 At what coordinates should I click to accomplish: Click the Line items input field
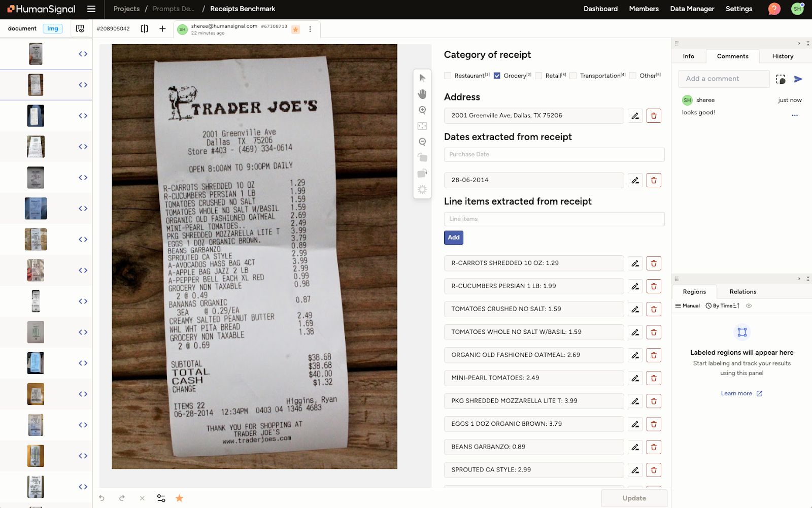(x=554, y=219)
